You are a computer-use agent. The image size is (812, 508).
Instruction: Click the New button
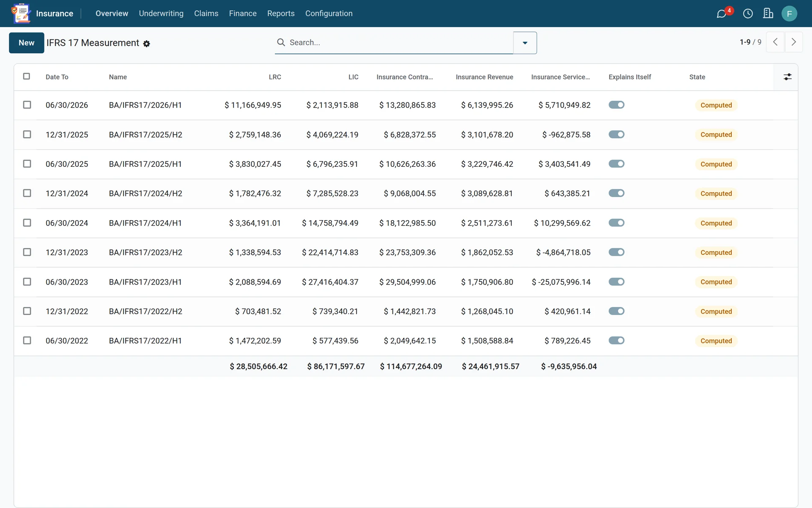click(x=27, y=43)
